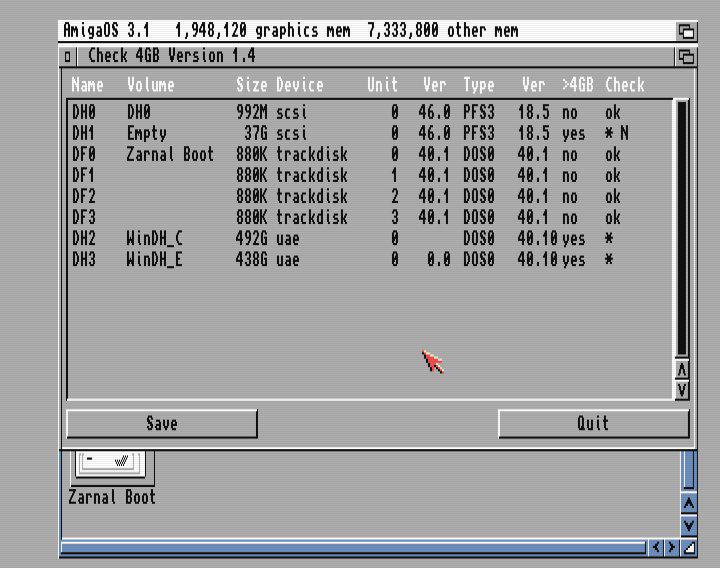Image resolution: width=720 pixels, height=568 pixels.
Task: Click the Size column header
Action: [x=251, y=85]
